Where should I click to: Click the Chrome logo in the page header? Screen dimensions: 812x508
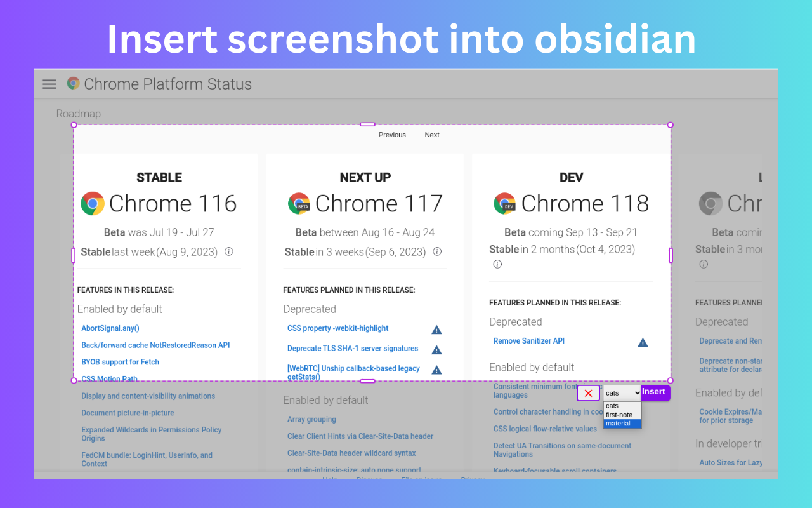tap(73, 83)
